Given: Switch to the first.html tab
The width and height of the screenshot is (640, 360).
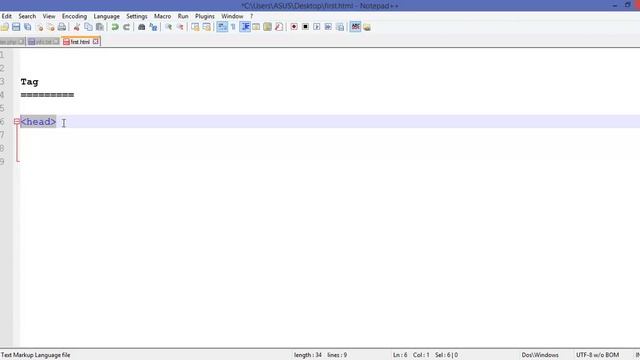Looking at the screenshot, I should 80,42.
